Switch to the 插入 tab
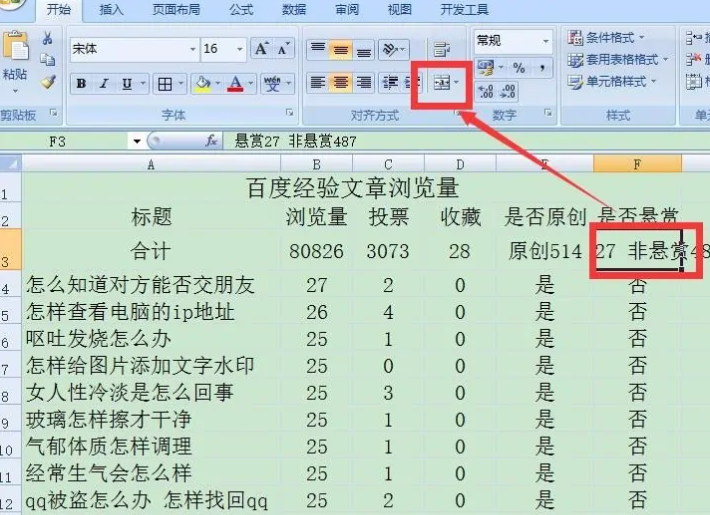Image resolution: width=710 pixels, height=515 pixels. click(111, 9)
